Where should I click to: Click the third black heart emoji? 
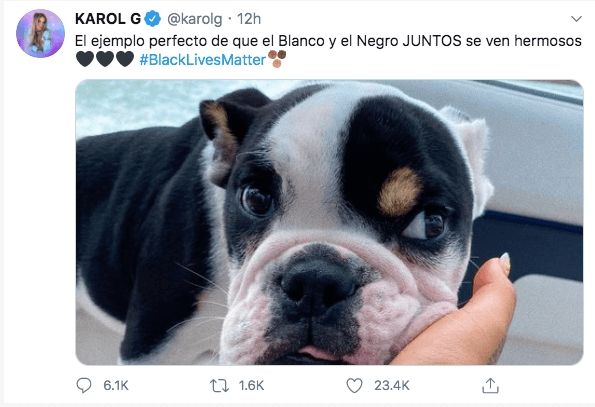[x=124, y=59]
